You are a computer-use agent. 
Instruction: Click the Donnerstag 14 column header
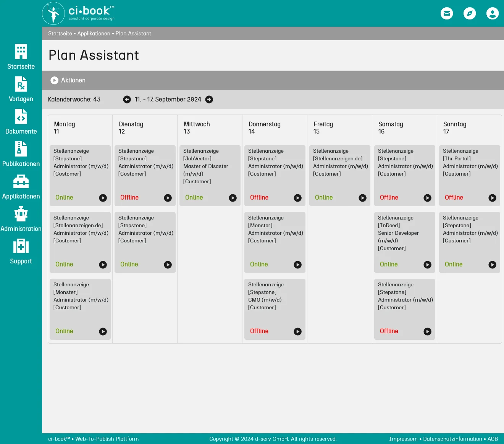[265, 128]
